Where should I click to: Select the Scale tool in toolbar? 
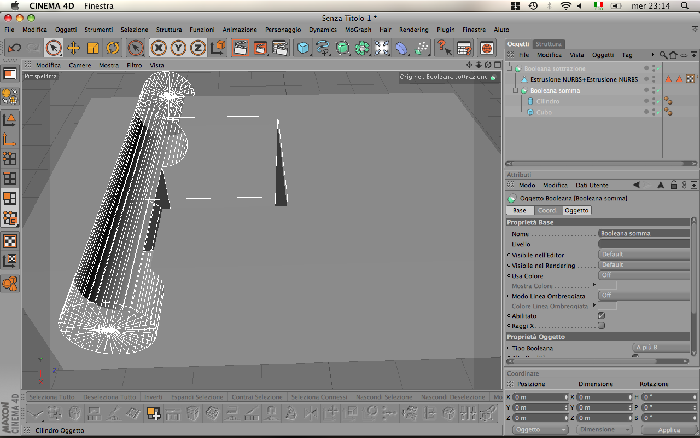pos(92,48)
